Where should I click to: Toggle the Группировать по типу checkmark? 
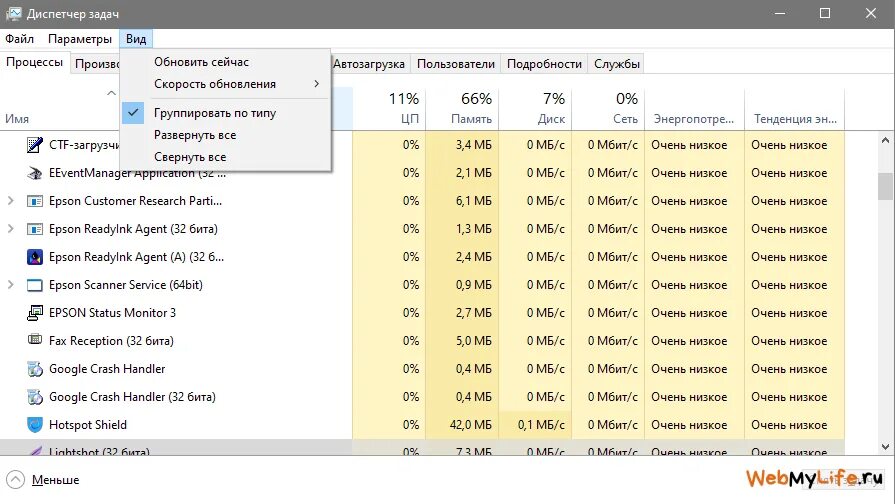click(132, 112)
